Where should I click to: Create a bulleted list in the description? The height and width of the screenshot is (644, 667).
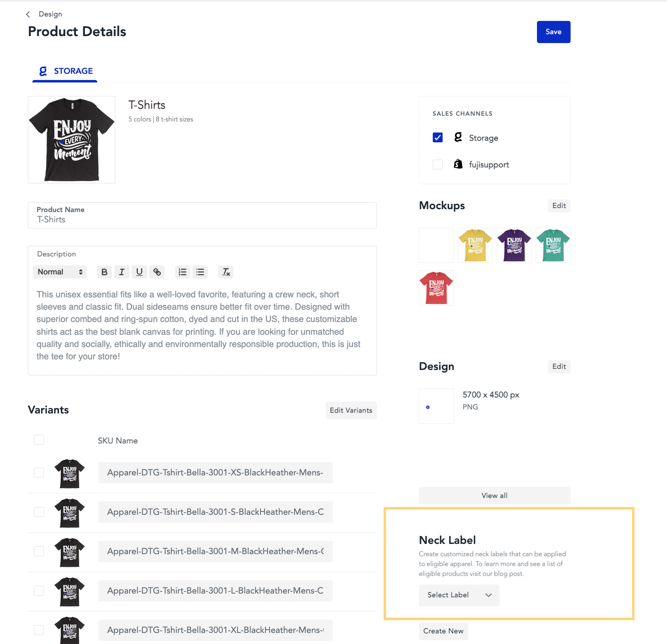click(x=200, y=272)
